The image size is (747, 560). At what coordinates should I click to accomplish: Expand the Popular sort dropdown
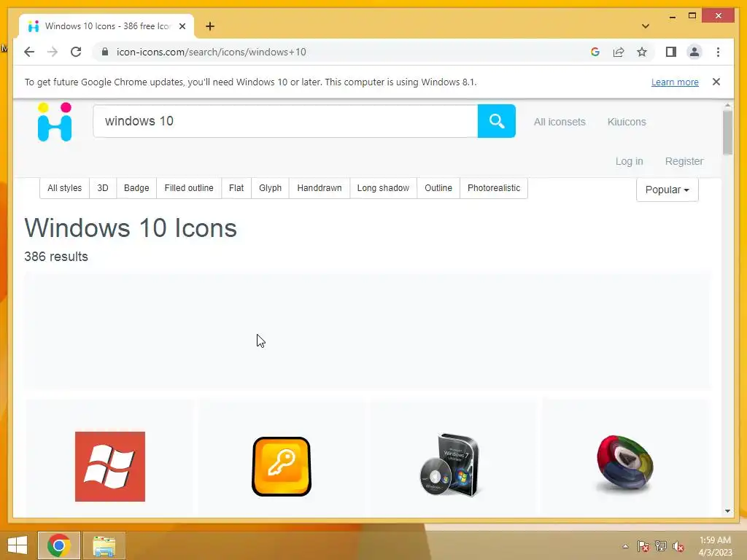point(667,190)
